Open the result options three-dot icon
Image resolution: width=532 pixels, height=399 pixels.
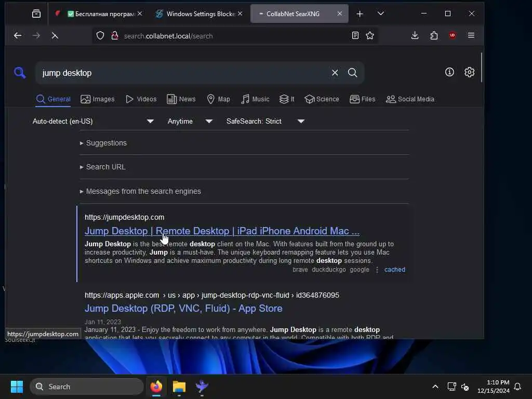point(377,270)
